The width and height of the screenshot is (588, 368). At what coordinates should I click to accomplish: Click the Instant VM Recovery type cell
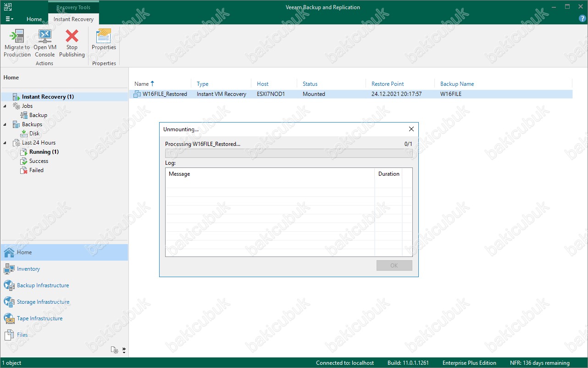pos(222,94)
